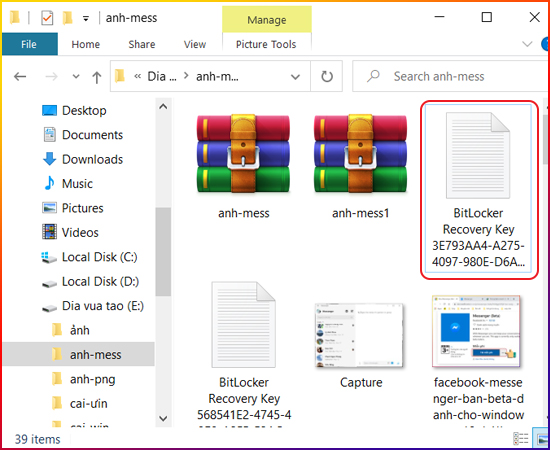The height and width of the screenshot is (450, 550).
Task: Open the File menu
Action: coord(29,44)
